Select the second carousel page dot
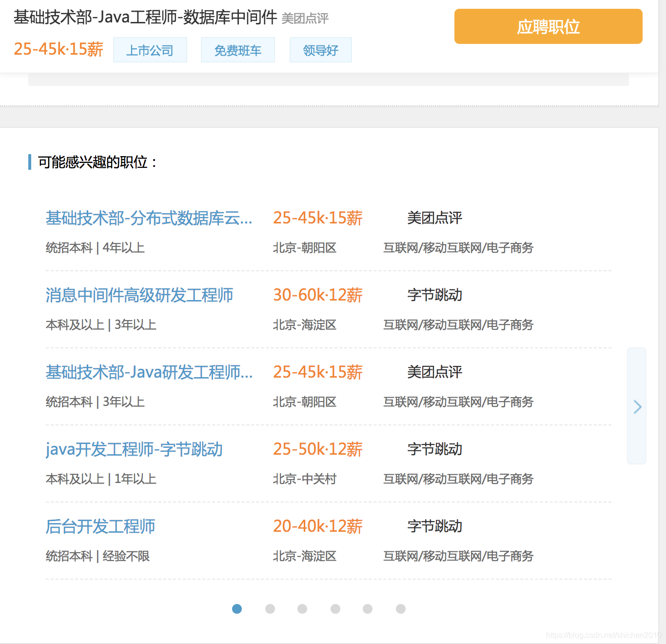Viewport: 666px width, 644px height. coord(270,609)
